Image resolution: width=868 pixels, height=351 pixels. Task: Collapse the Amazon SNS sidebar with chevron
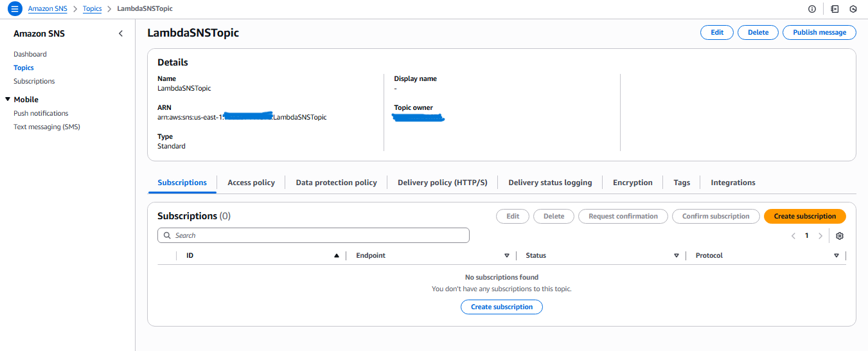click(x=121, y=34)
